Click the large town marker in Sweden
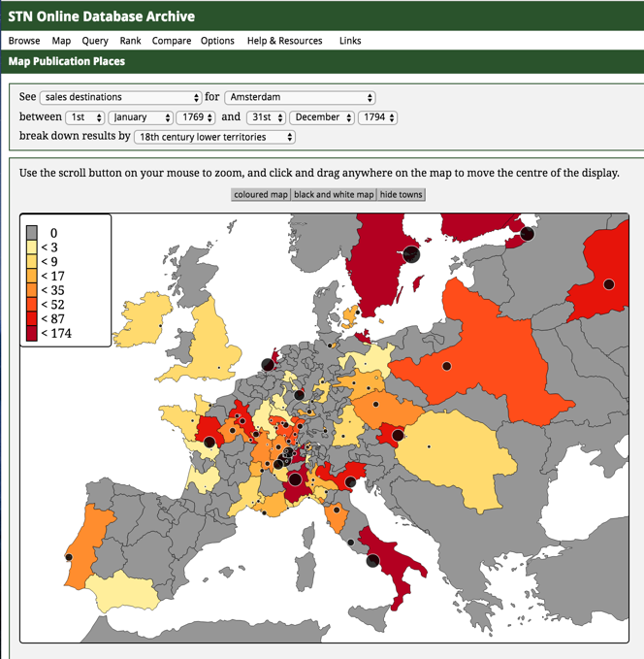Image resolution: width=644 pixels, height=659 pixels. pos(410,254)
